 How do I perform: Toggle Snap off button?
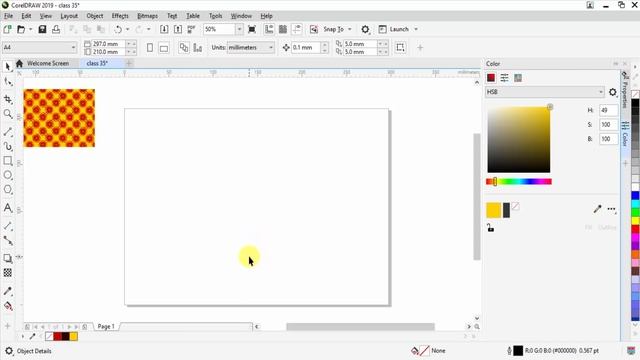(x=314, y=29)
